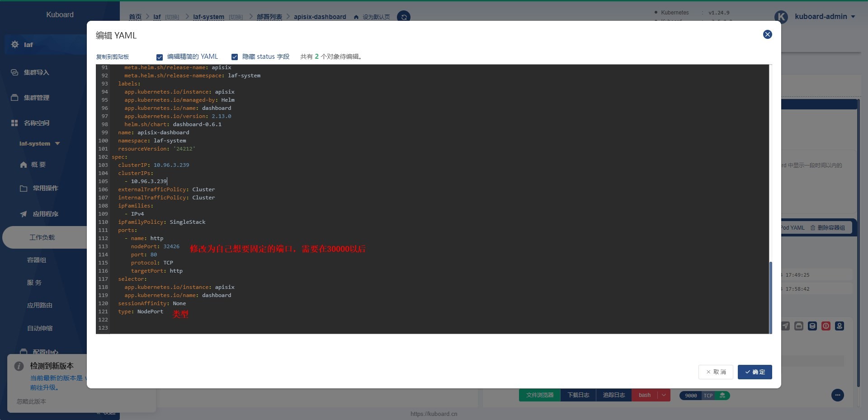Click the 部署列表 breadcrumb link
This screenshot has height=420, width=868.
click(x=269, y=17)
